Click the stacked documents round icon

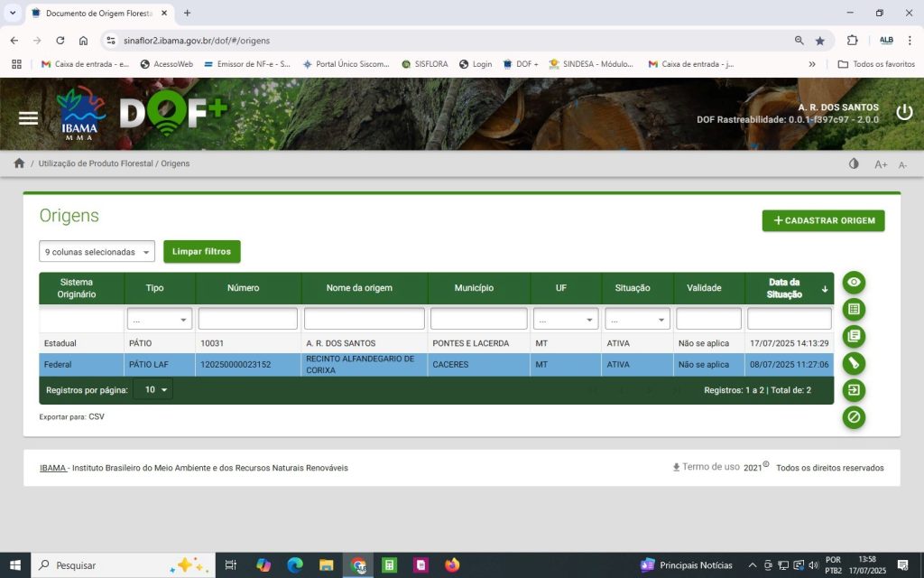[x=854, y=337]
